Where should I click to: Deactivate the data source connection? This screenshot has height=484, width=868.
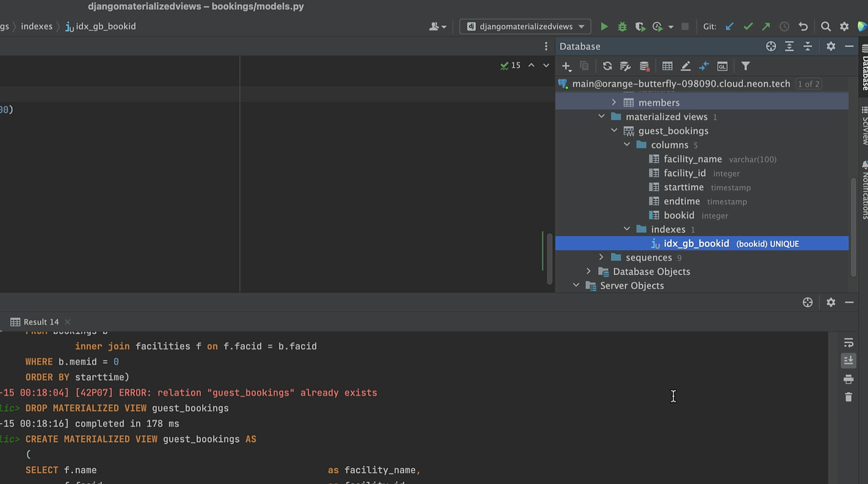tap(644, 66)
